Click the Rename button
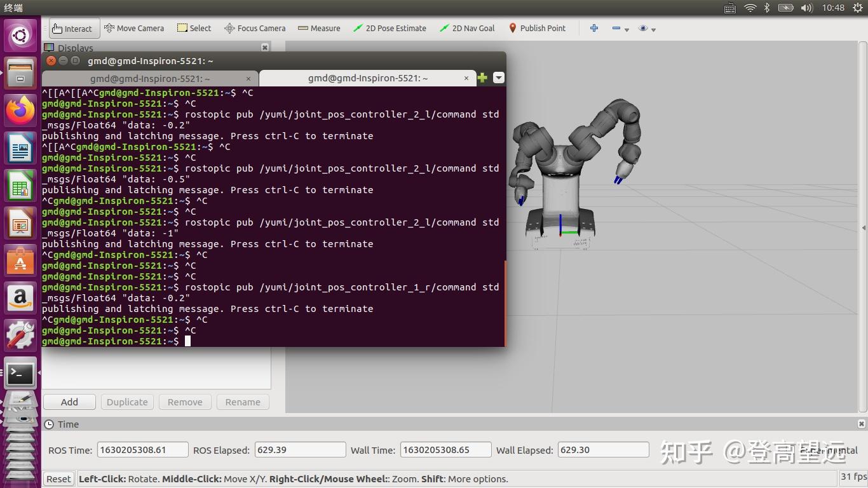The height and width of the screenshot is (488, 868). point(243,402)
